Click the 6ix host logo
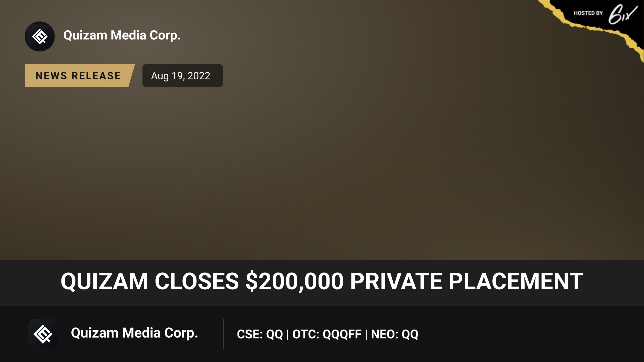Screen dimensions: 644x362 623,14
